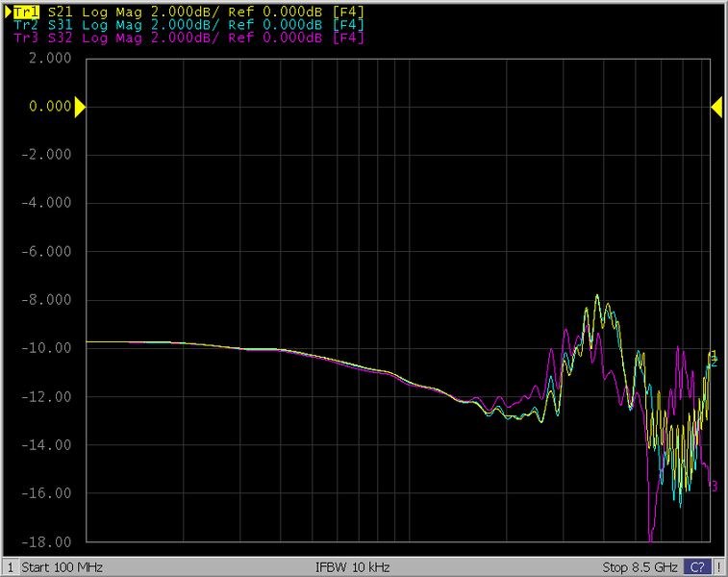
Task: Click the magenta trace 3 end label
Action: pos(714,487)
